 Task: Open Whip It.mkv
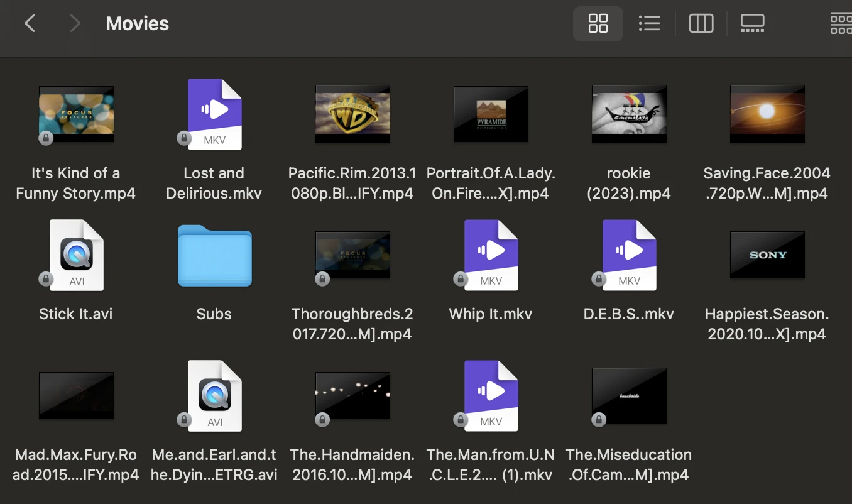click(x=491, y=255)
